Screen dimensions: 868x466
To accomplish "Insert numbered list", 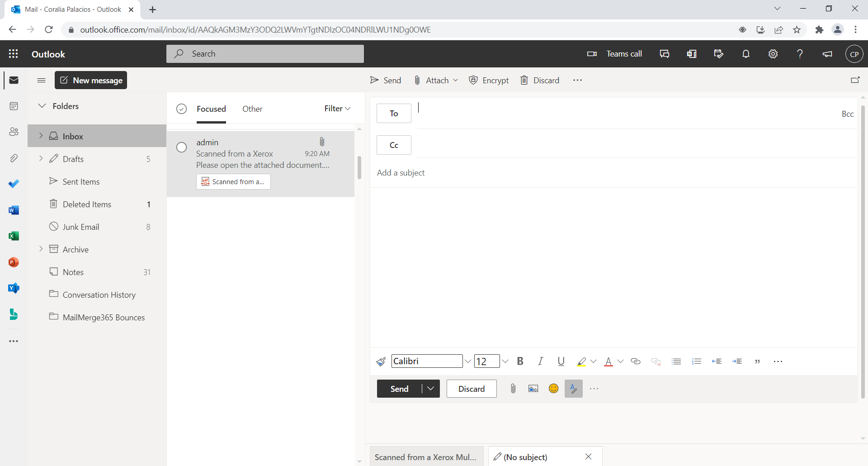I will click(x=697, y=361).
